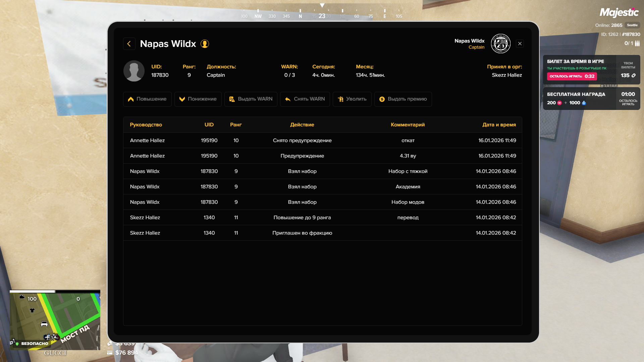Select the Снято предупреждение log row
644x362 pixels.
point(302,140)
